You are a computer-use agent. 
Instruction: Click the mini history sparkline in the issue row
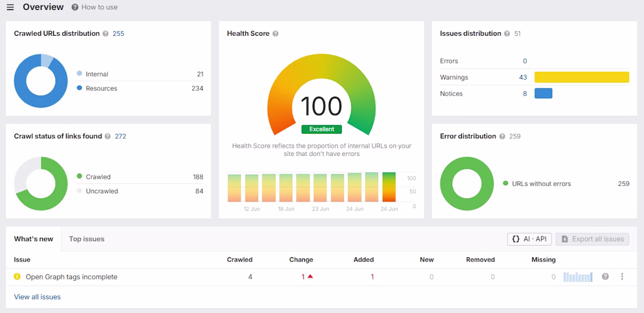578,277
